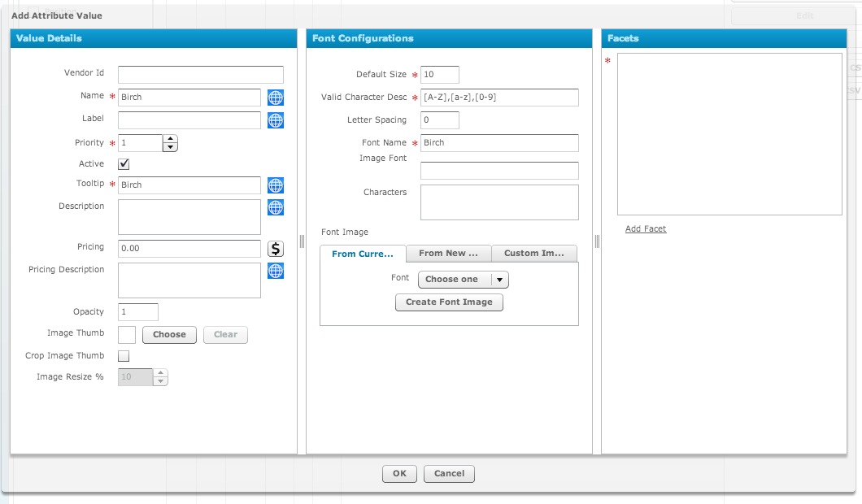Enable the Crop Image Thumb checkbox
The image size is (862, 504).
(x=123, y=355)
